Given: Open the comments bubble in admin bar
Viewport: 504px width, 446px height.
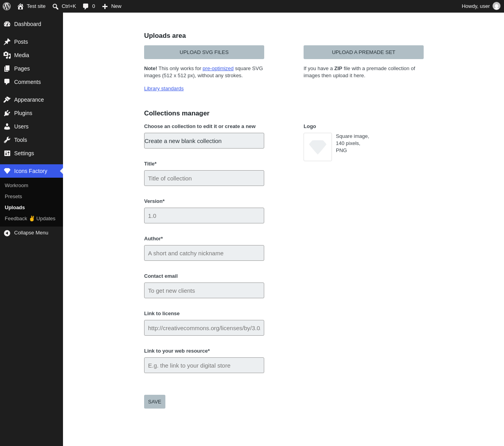Looking at the screenshot, I should point(85,6).
